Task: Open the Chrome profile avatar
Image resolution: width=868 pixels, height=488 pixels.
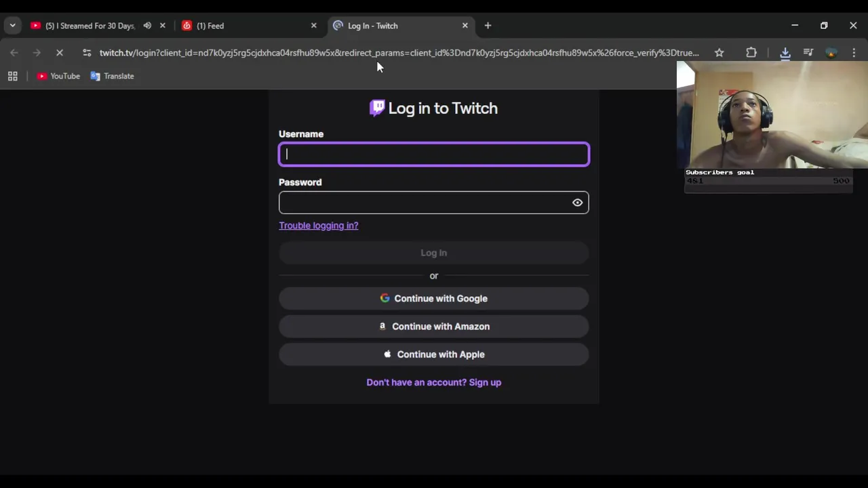Action: [831, 53]
